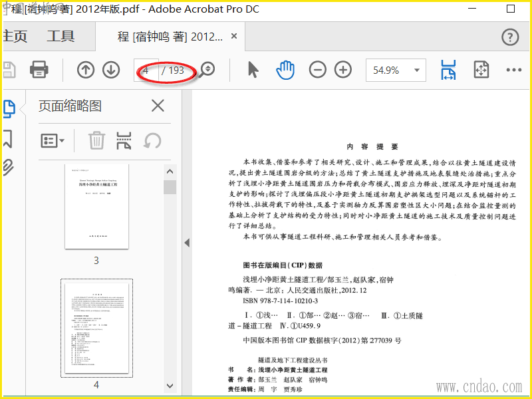
Task: Collapse the navigation pane with left triangle
Action: point(187,243)
